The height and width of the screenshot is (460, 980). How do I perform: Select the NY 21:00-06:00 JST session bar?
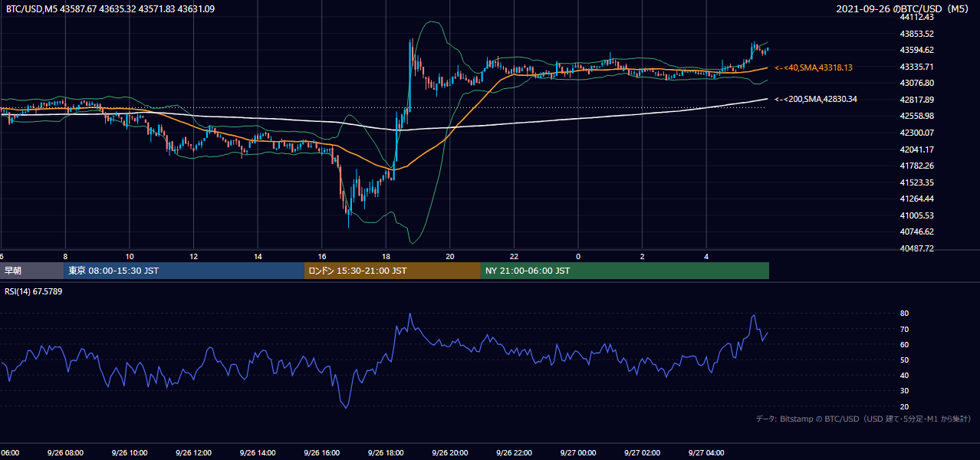point(625,271)
